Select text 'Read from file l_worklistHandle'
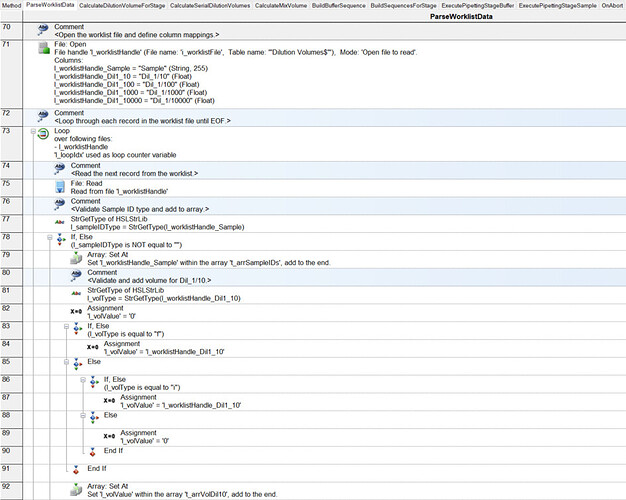This screenshot has height=500, width=626. (119, 191)
